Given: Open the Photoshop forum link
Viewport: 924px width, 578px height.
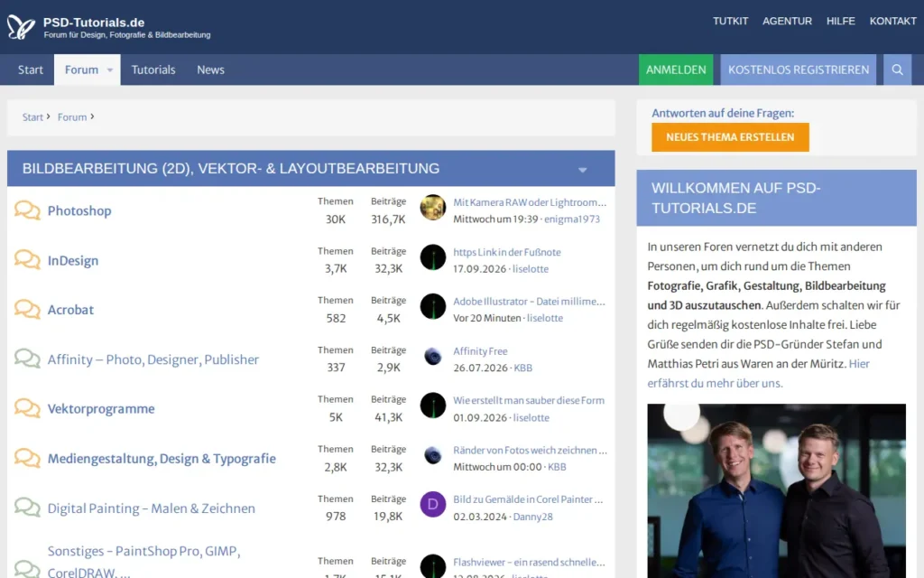Looking at the screenshot, I should point(79,210).
